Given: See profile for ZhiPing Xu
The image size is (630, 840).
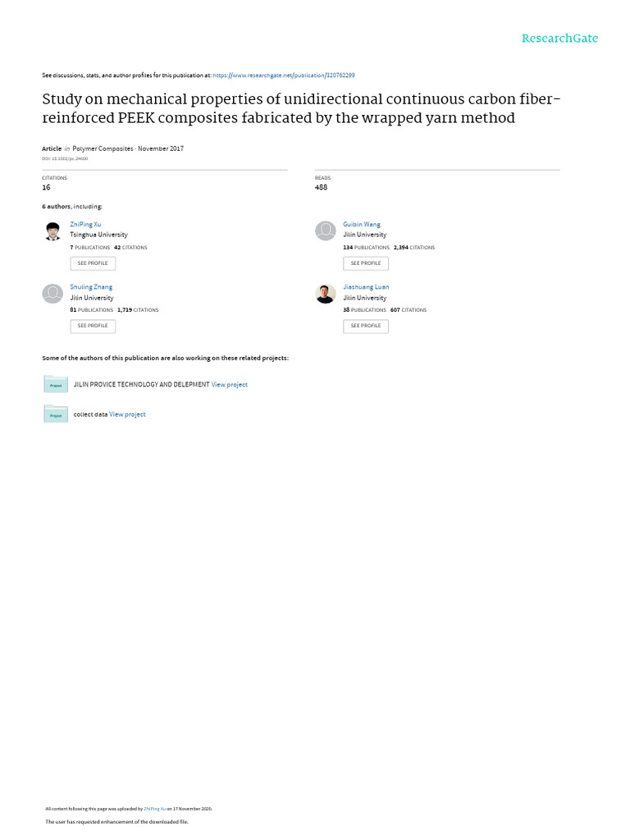Looking at the screenshot, I should (93, 263).
